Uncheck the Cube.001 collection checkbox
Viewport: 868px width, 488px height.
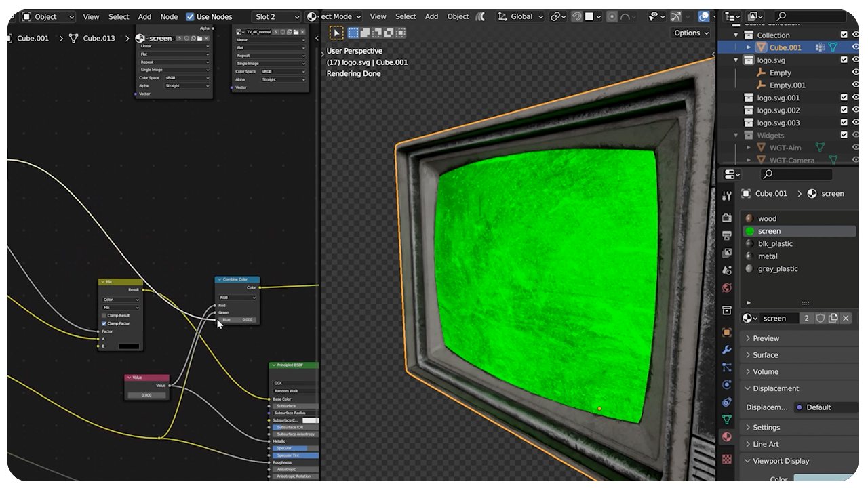coord(844,35)
